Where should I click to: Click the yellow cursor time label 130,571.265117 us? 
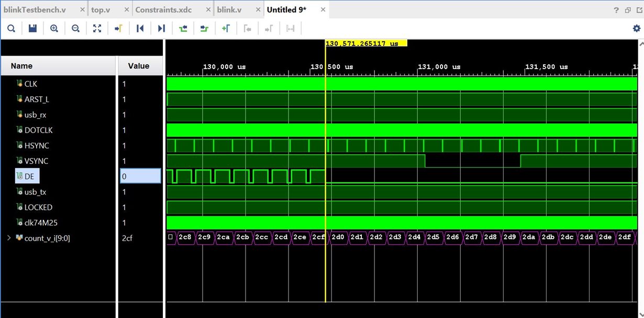366,43
